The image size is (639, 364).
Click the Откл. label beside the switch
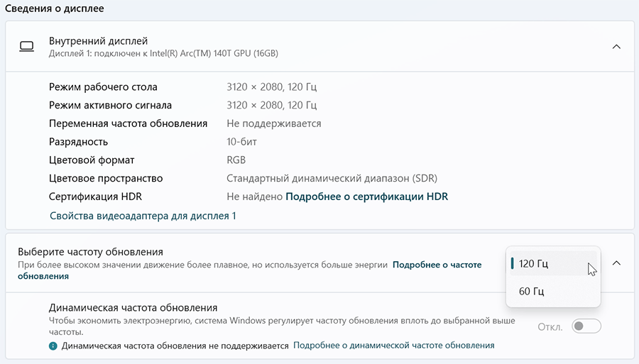pos(550,327)
